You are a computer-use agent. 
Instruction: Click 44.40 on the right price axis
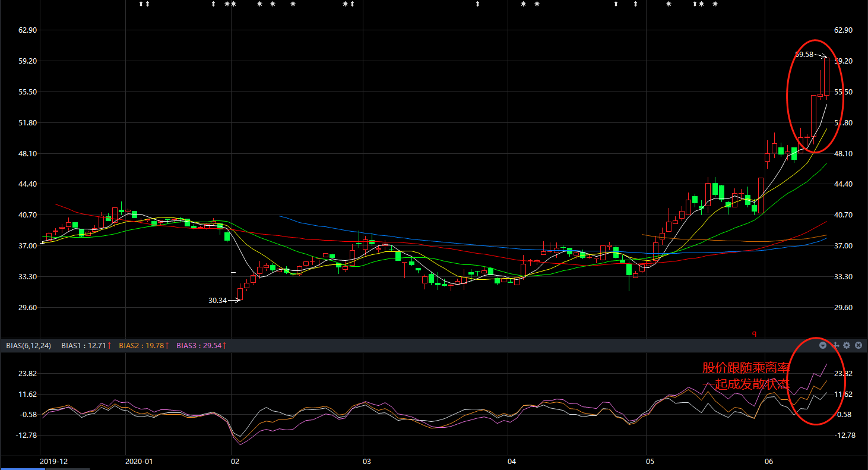pyautogui.click(x=844, y=184)
